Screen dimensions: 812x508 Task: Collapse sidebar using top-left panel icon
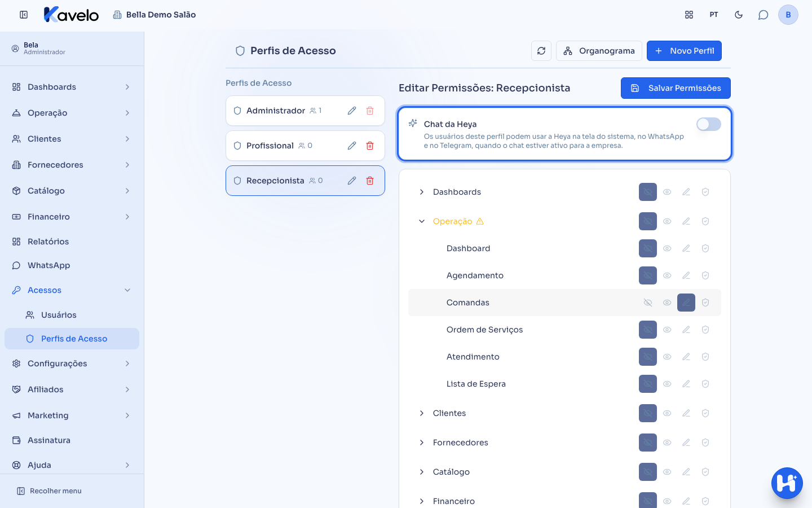point(24,15)
